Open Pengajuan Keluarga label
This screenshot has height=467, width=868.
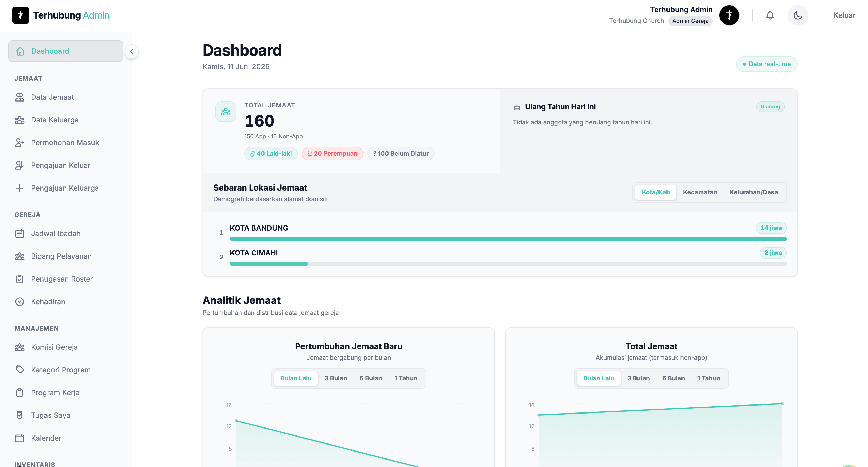[65, 188]
